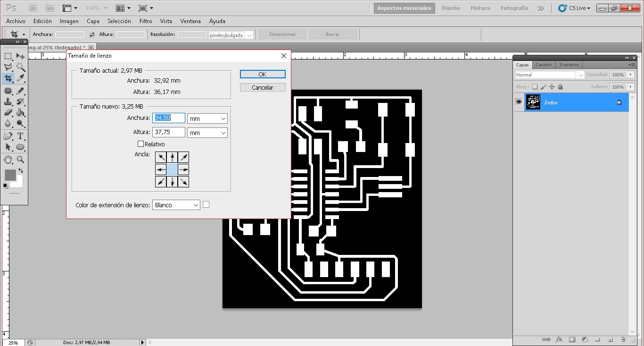The image size is (644, 346).
Task: Click canvas extension color swatch
Action: (x=206, y=204)
